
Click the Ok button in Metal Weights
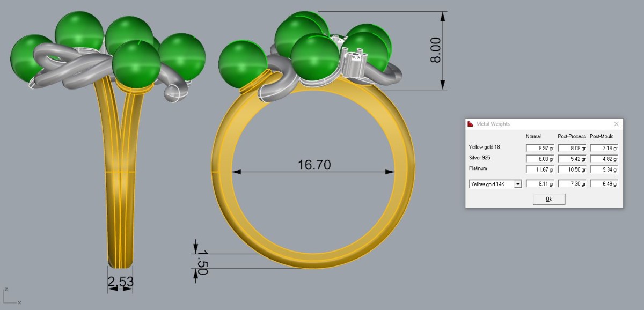(x=549, y=199)
